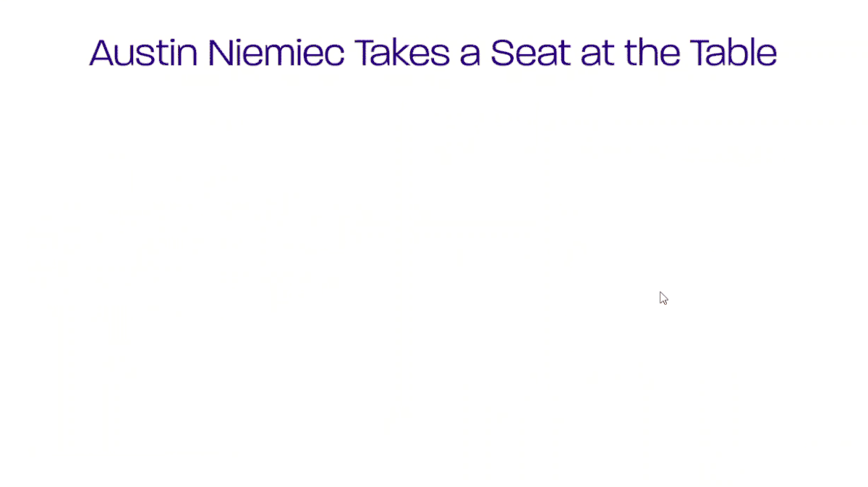Click the word 'at' in the title
The image size is (868, 487).
[598, 54]
